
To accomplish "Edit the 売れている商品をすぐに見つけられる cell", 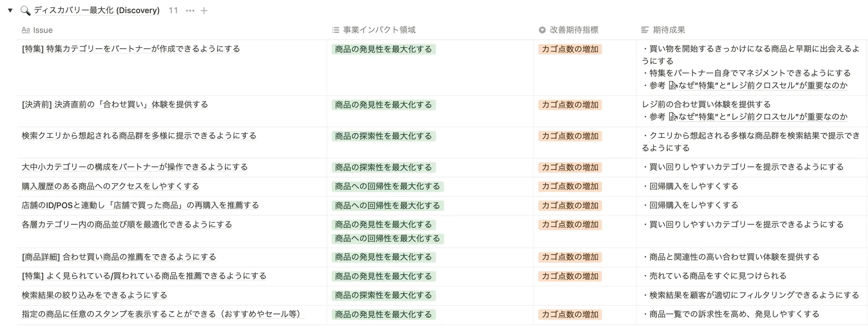I will tap(717, 276).
